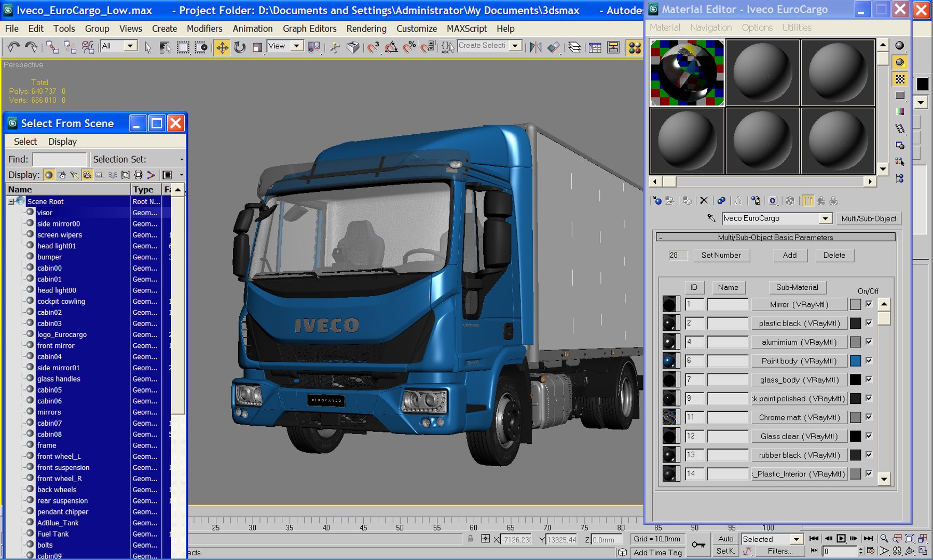
Task: Click the Delete sub-material button
Action: pos(834,255)
